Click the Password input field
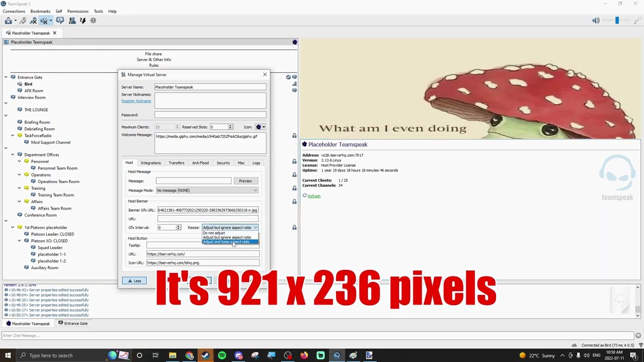The image size is (644, 362). [210, 115]
